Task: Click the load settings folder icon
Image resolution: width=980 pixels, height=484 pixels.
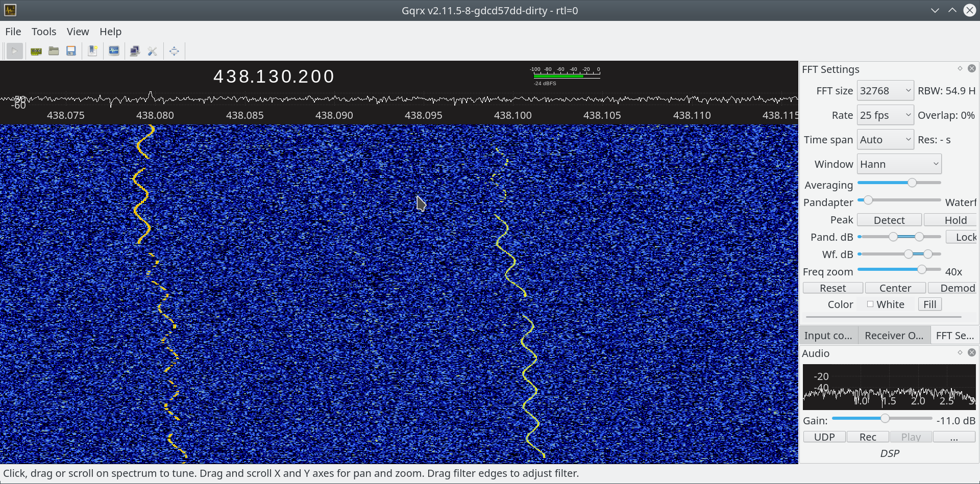Action: [x=54, y=51]
